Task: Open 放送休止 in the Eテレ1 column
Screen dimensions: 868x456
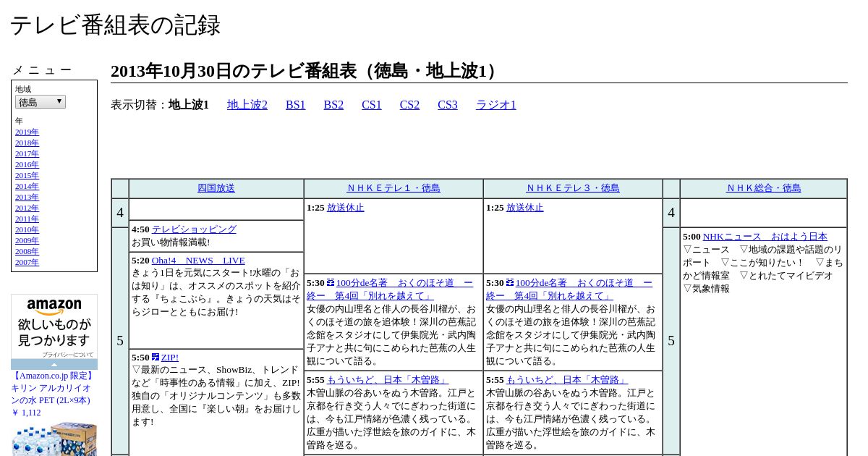Action: point(346,207)
